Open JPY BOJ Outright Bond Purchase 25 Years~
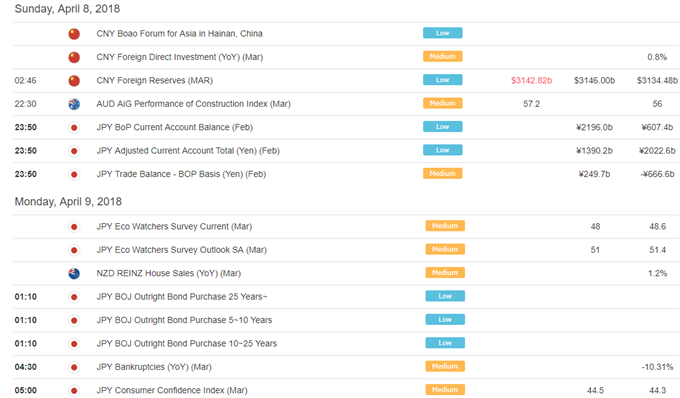This screenshot has width=680, height=398. tap(182, 297)
